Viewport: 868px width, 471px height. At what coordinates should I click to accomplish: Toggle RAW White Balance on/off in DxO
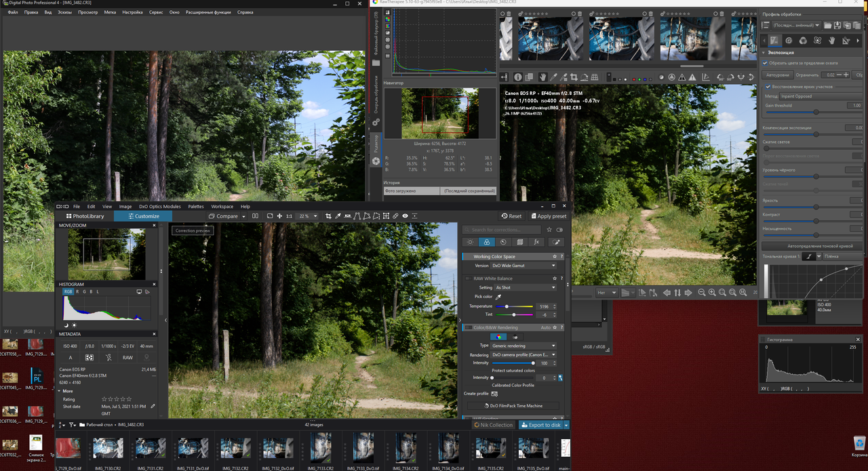coord(468,279)
